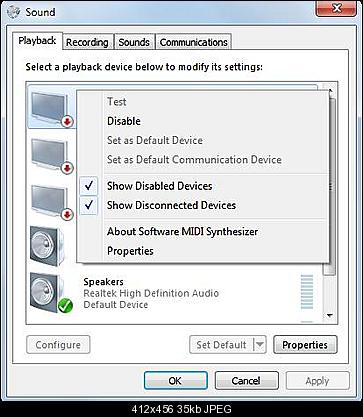This screenshot has height=417, width=363.
Task: Open the Set Default dropdown arrow
Action: (260, 345)
